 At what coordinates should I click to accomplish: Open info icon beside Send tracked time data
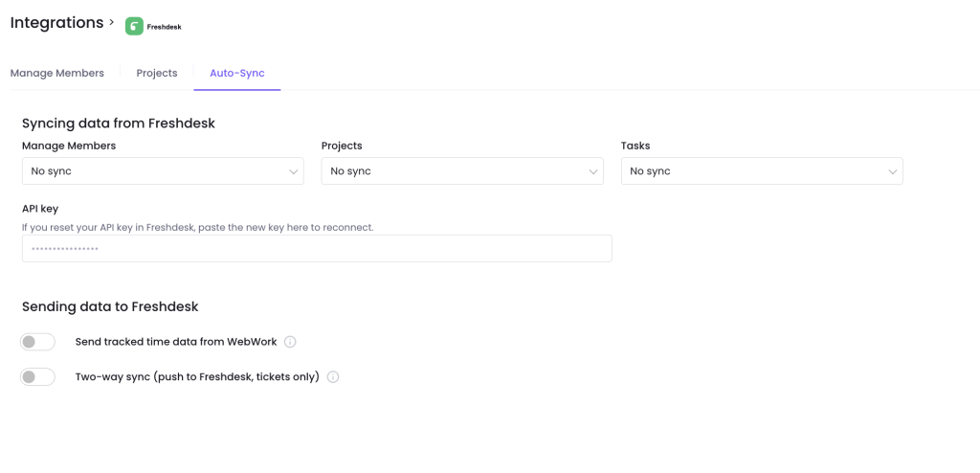pos(290,342)
